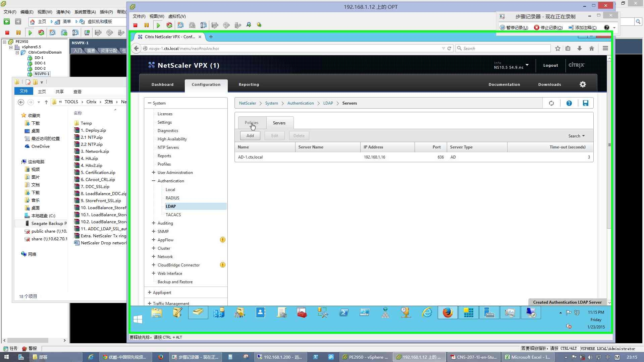This screenshot has width=644, height=362.
Task: Open Internet Explorer in guest taskbar
Action: click(x=427, y=313)
